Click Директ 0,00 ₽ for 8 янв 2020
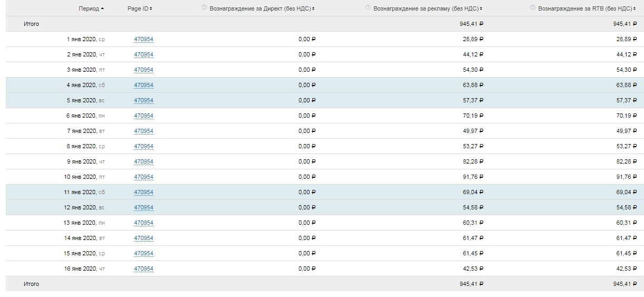Image resolution: width=644 pixels, height=297 pixels. pos(307,147)
